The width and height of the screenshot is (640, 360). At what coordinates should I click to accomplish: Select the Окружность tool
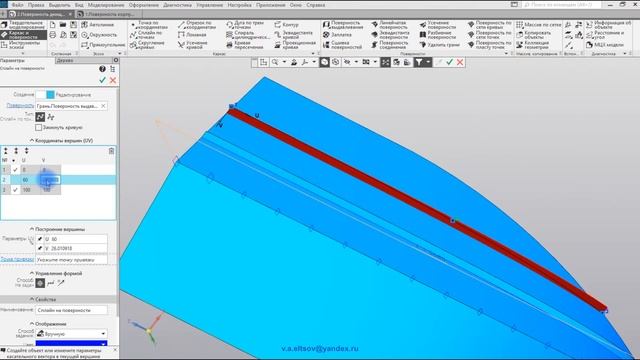[x=99, y=35]
